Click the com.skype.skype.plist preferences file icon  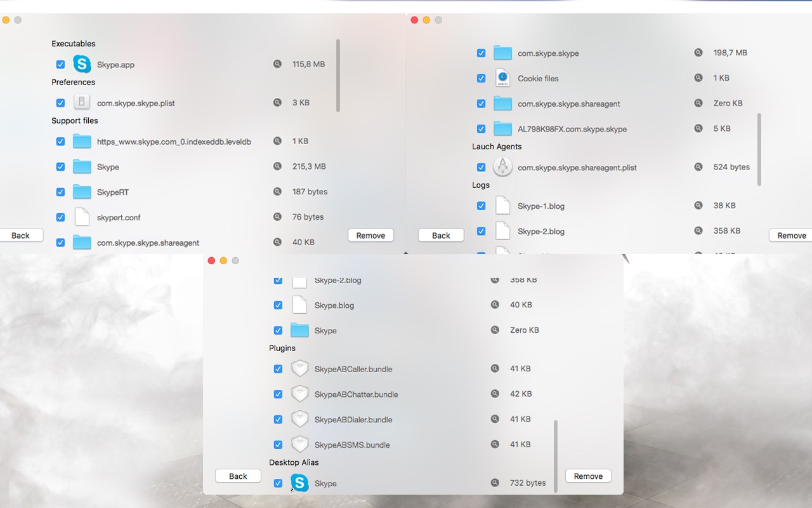click(81, 102)
